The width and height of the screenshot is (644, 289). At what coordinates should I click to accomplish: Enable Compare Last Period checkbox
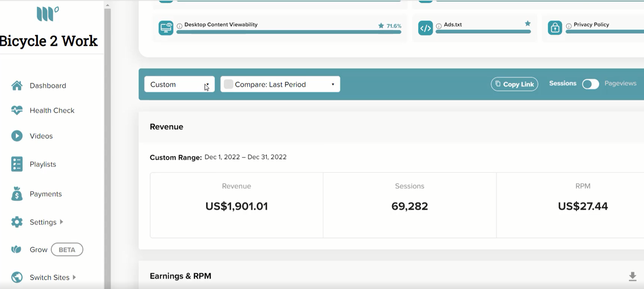pyautogui.click(x=228, y=84)
